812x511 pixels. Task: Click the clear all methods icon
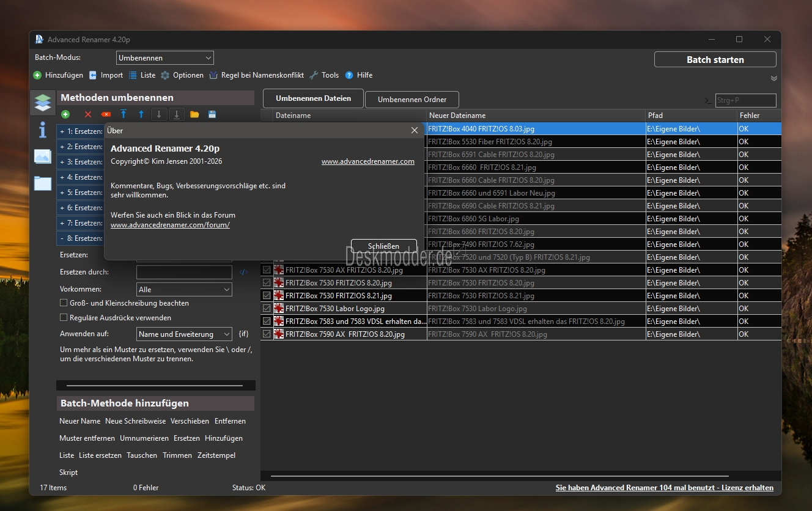106,114
